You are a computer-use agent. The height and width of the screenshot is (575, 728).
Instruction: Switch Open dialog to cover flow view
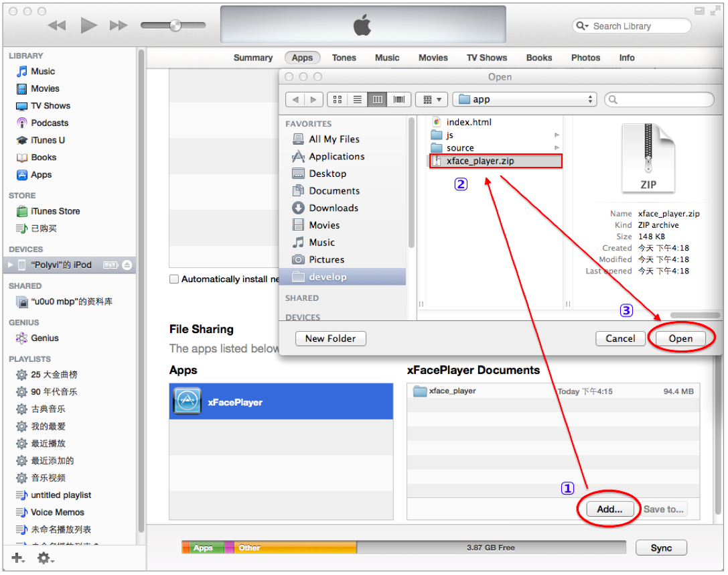point(398,99)
